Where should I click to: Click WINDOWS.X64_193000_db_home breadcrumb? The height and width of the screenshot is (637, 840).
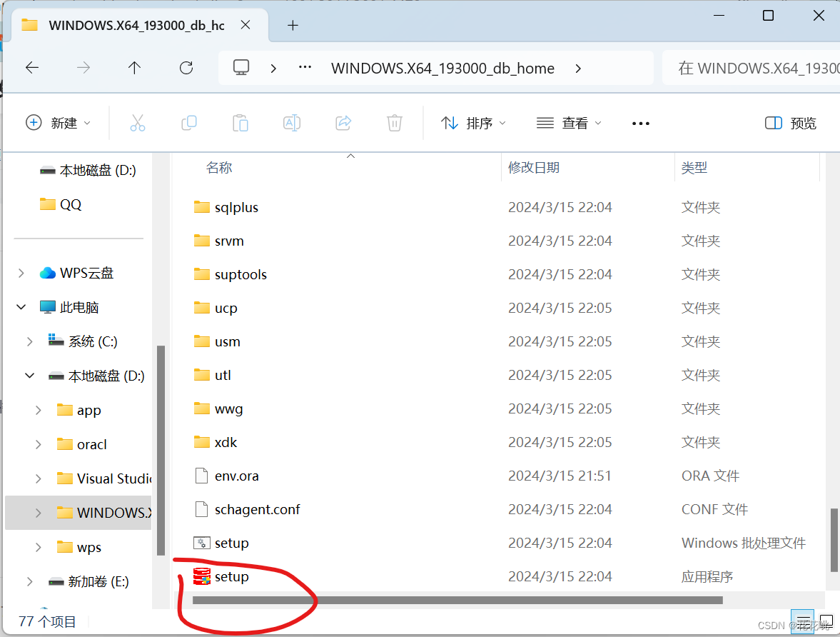[x=442, y=68]
